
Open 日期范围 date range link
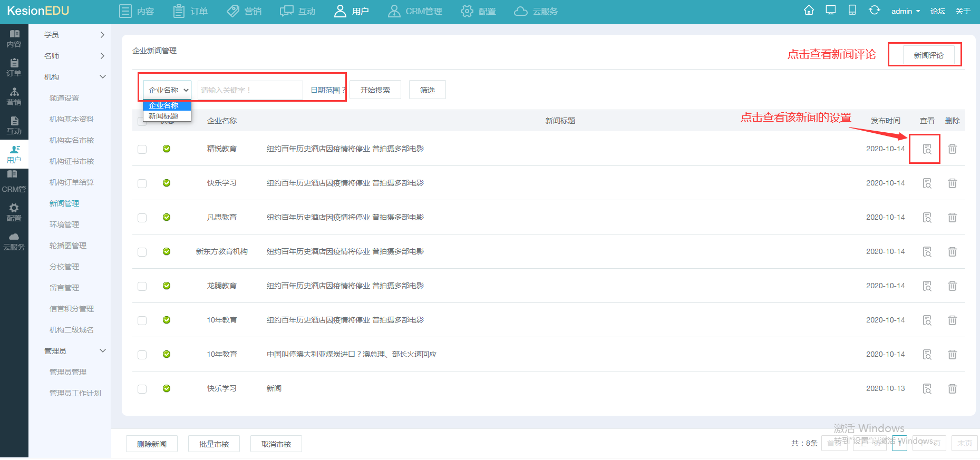pyautogui.click(x=328, y=90)
